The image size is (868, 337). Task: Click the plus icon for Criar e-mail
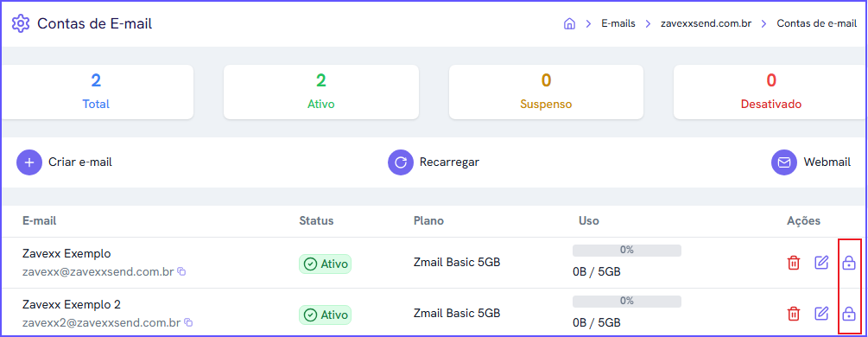(x=29, y=162)
